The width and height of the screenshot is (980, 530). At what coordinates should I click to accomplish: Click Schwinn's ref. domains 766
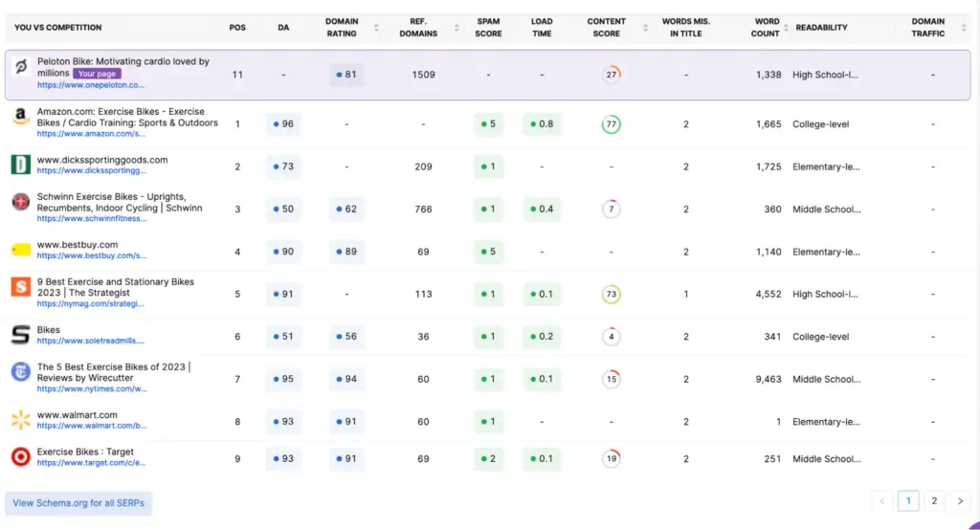pyautogui.click(x=423, y=209)
